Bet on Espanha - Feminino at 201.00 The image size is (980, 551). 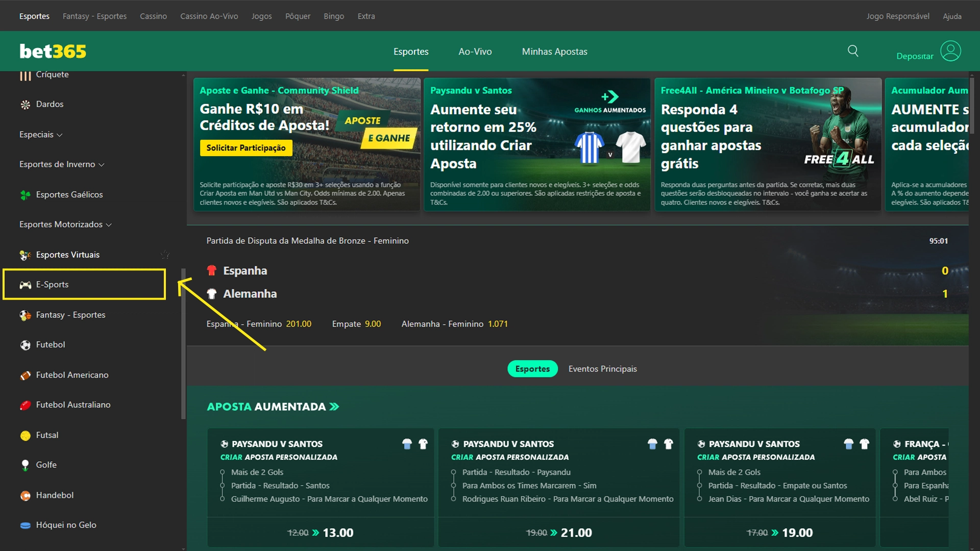click(259, 324)
